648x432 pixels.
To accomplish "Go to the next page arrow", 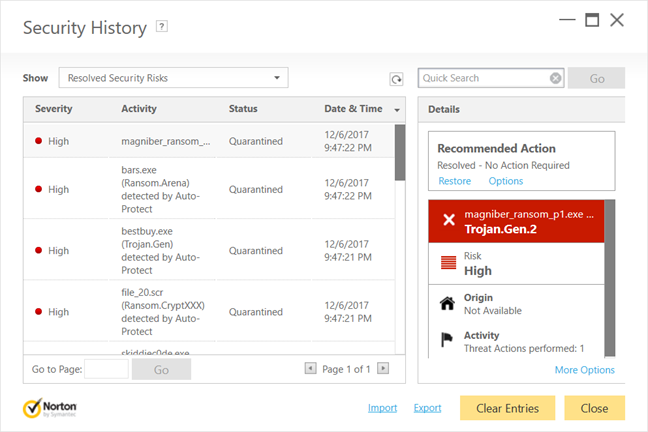I will pos(383,368).
